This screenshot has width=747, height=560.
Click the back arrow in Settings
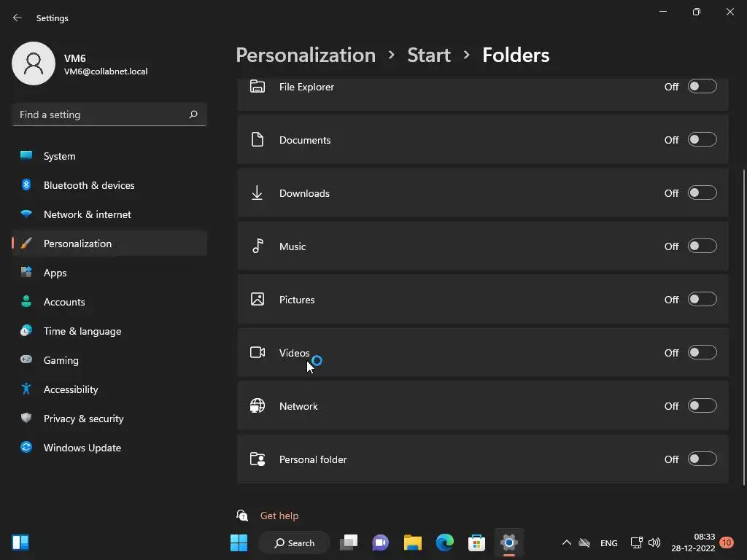click(x=18, y=17)
